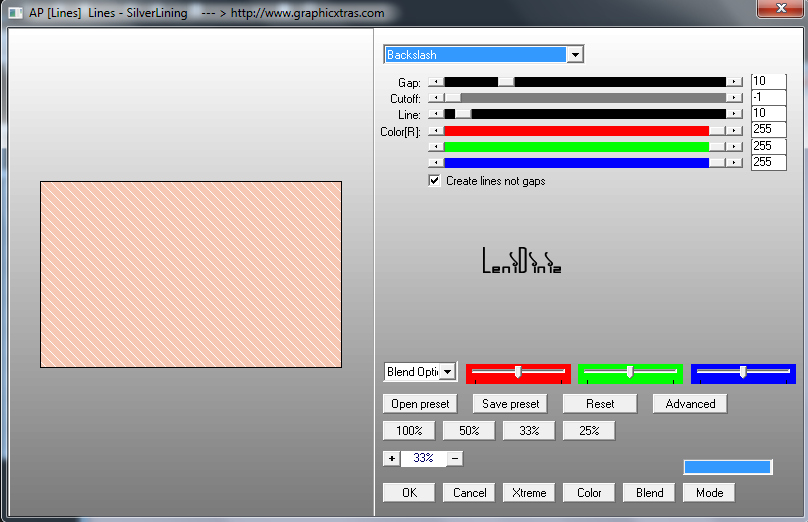Viewport: 808px width, 522px height.
Task: Set preview zoom to 100%
Action: tap(409, 431)
